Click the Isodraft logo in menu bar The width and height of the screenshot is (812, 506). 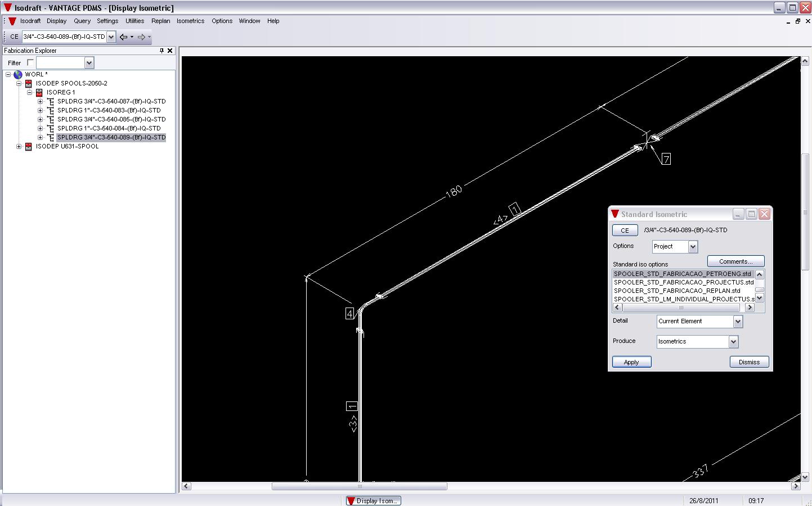(12, 21)
